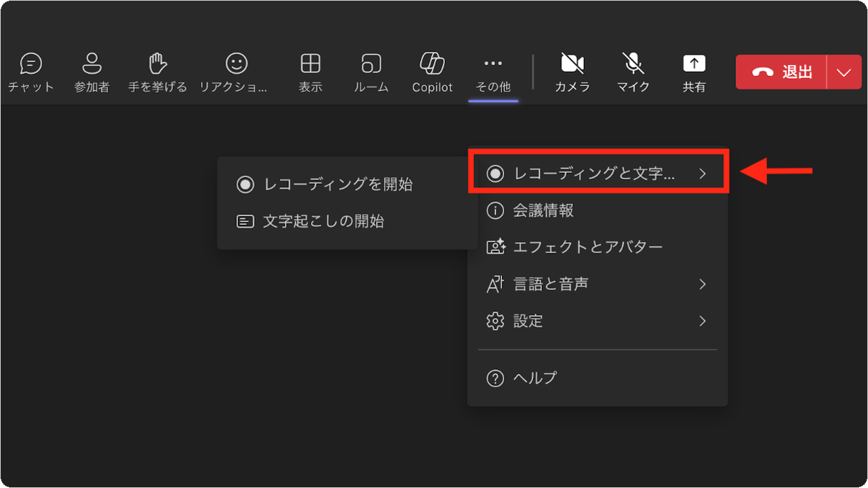Raise hand with 手を挙げる icon
Screen dimensions: 868x488
point(157,64)
